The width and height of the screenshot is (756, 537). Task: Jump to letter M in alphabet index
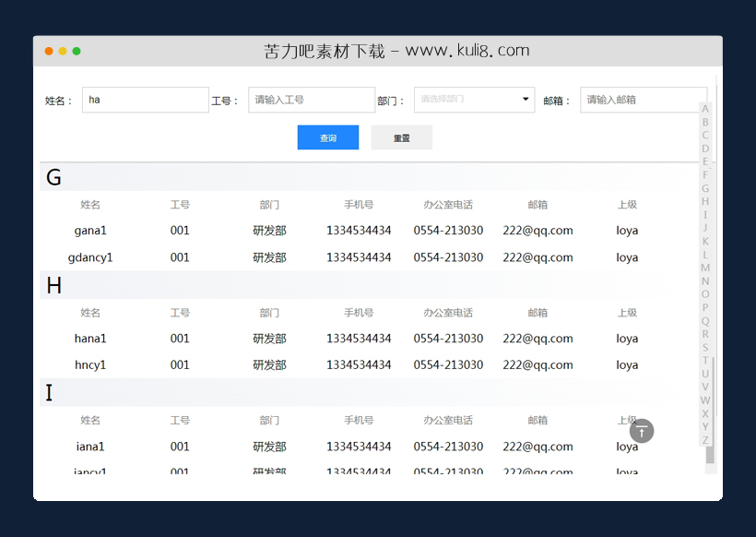704,268
